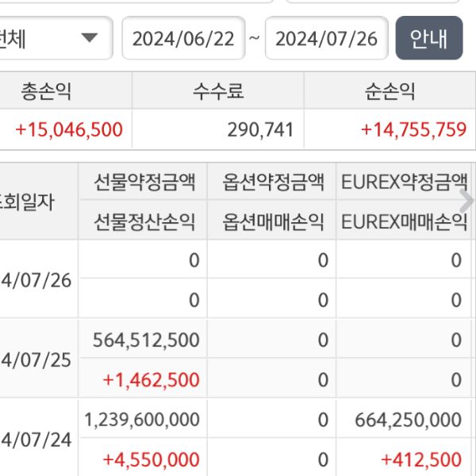Click the EUREX매매손익 column header
This screenshot has height=476, width=476.
pos(403,221)
